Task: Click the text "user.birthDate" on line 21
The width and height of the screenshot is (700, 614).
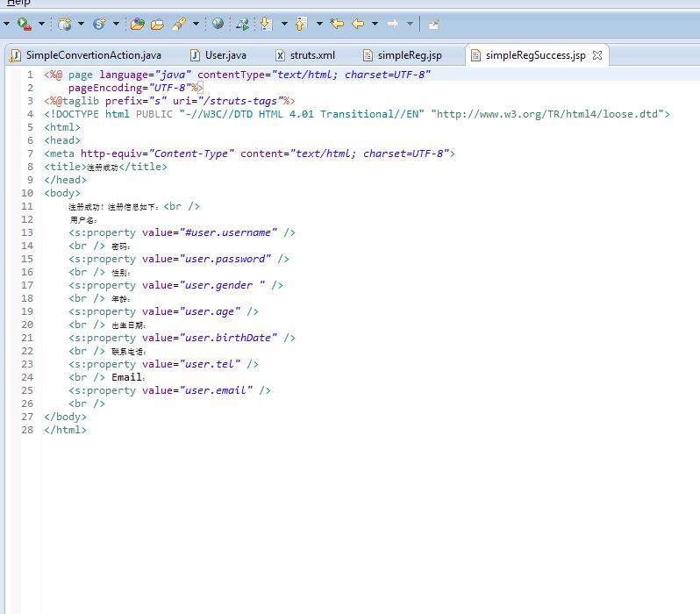Action: pyautogui.click(x=228, y=338)
